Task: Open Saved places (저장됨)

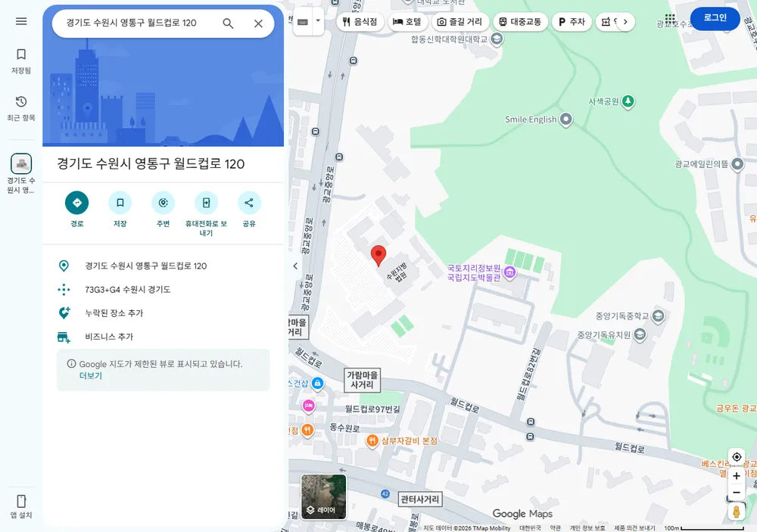Action: (21, 61)
